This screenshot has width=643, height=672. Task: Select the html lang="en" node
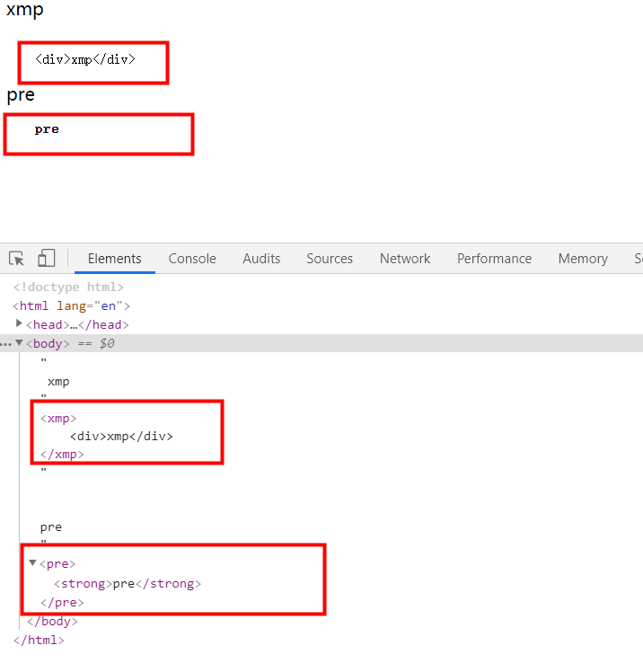72,306
